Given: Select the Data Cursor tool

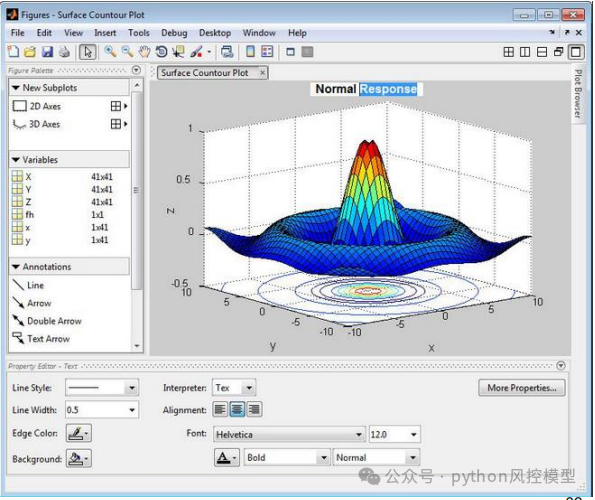Looking at the screenshot, I should click(x=178, y=52).
